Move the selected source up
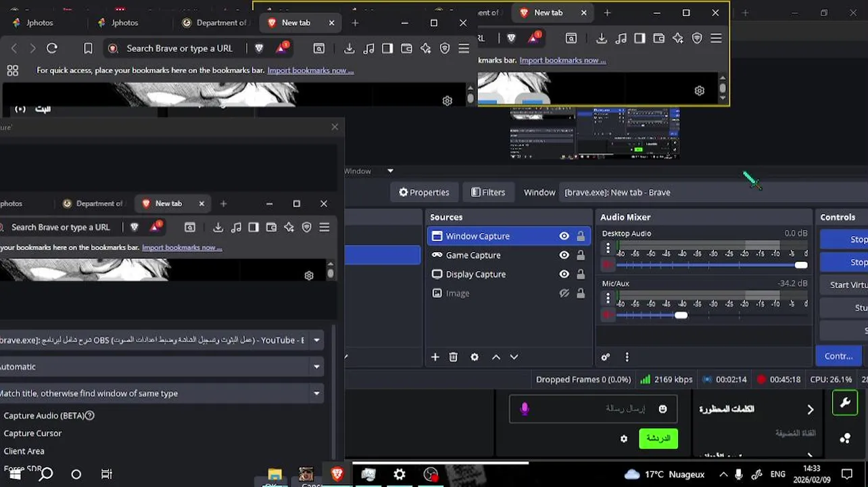This screenshot has height=487, width=868. point(496,357)
